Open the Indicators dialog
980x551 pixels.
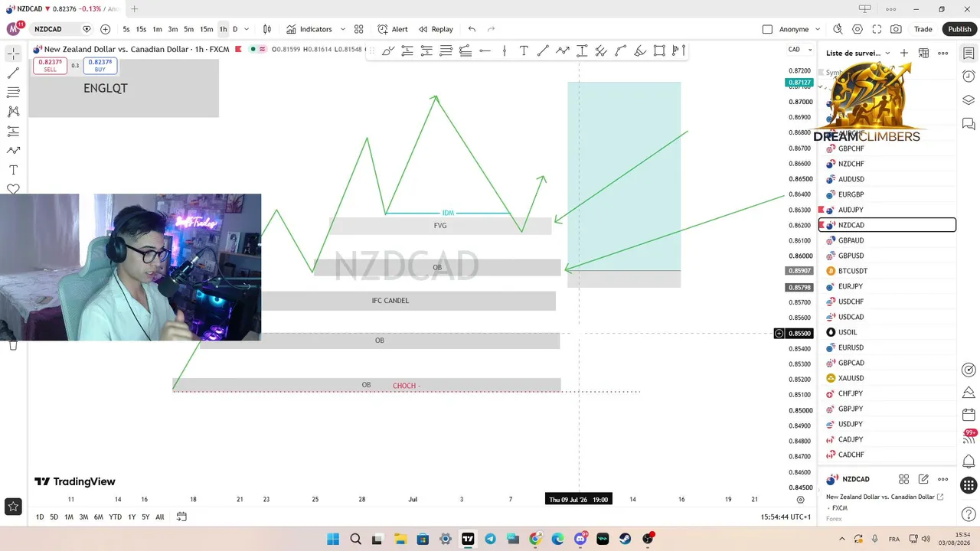tap(309, 29)
